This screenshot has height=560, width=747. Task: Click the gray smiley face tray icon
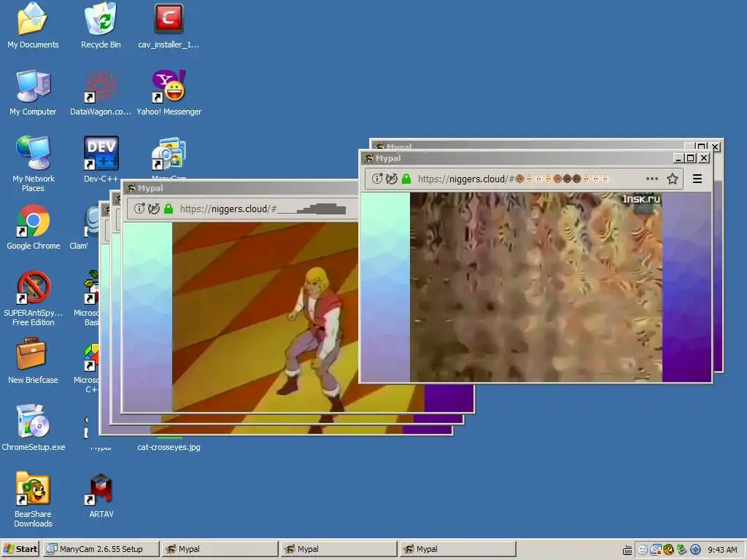point(642,550)
